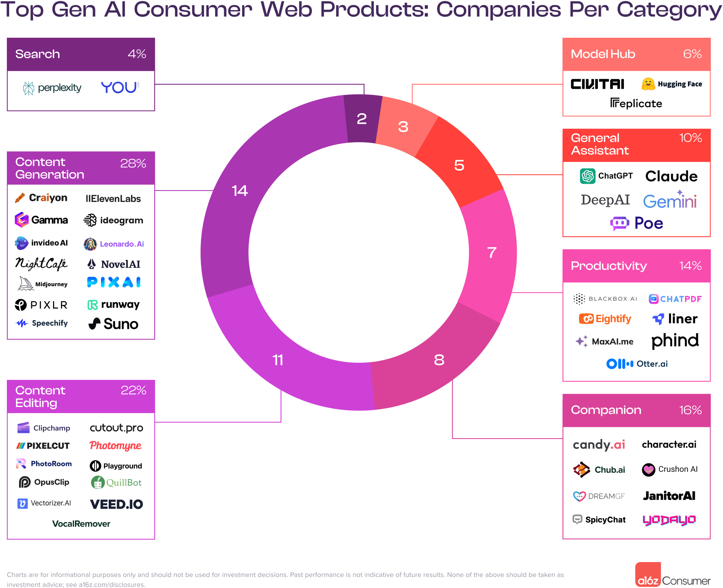Click the donut segment labeled 2
This screenshot has height=588, width=723.
point(362,119)
